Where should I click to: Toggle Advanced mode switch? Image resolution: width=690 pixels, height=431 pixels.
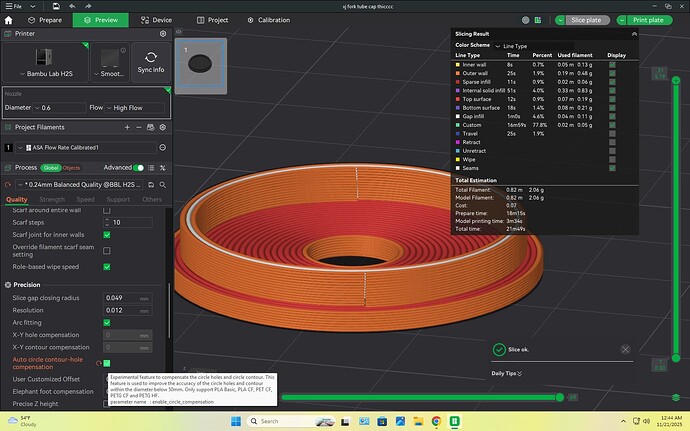click(x=138, y=168)
